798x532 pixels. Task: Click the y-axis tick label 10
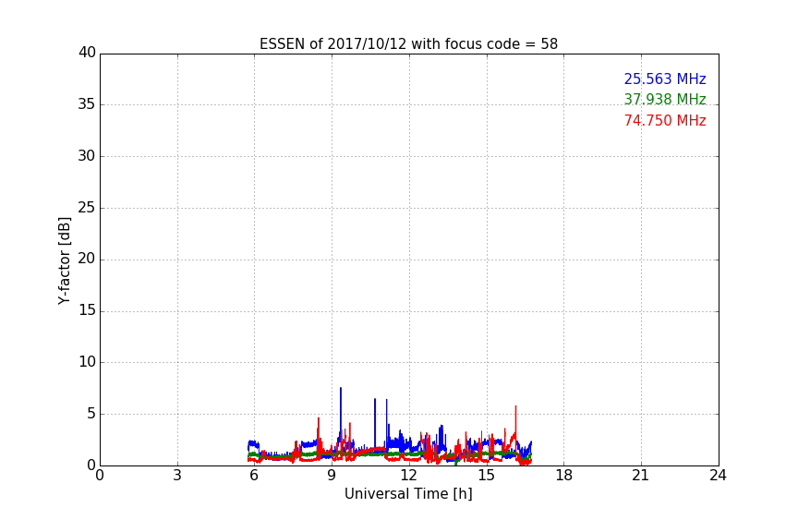tap(87, 362)
